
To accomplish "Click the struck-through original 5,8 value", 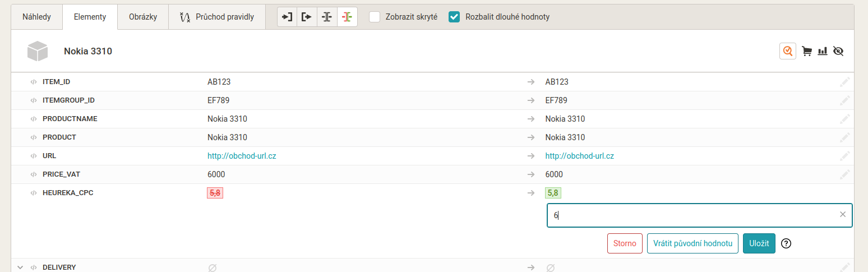I will [x=215, y=193].
